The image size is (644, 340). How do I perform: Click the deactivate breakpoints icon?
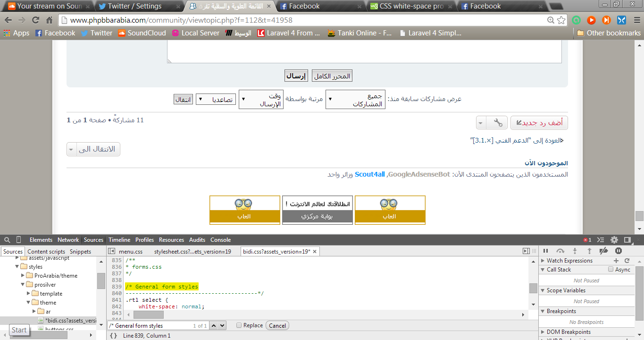(603, 251)
